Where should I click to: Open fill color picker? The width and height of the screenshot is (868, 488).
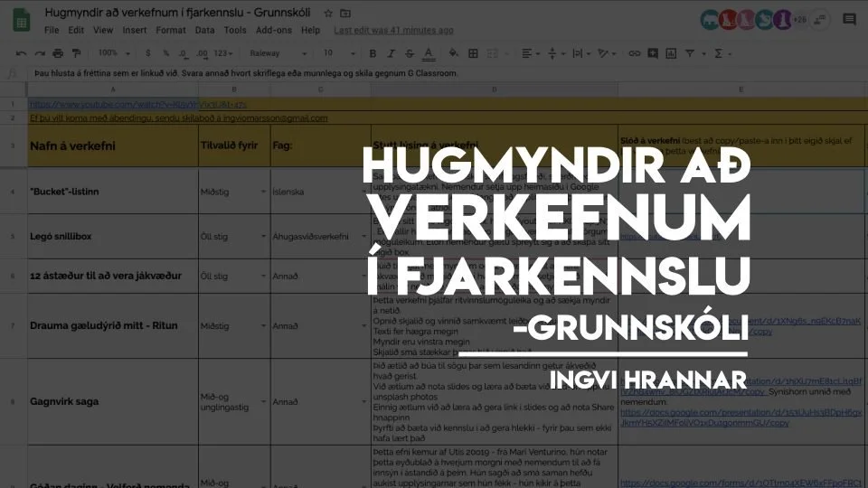(453, 53)
